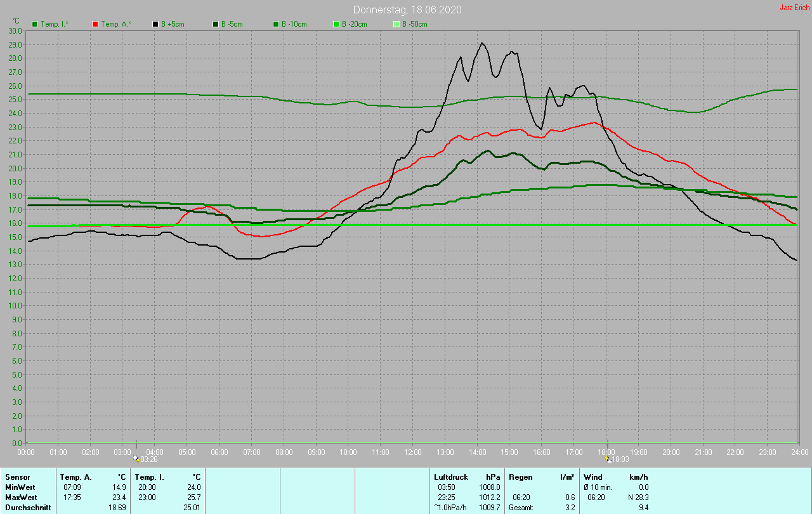Click the 'Regen' column header
The width and height of the screenshot is (812, 514).
click(521, 477)
